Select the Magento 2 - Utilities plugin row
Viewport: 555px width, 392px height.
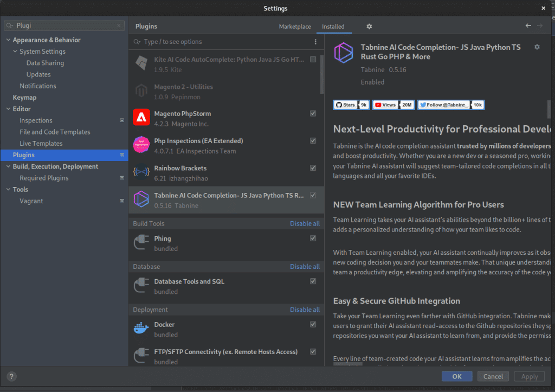coord(226,92)
